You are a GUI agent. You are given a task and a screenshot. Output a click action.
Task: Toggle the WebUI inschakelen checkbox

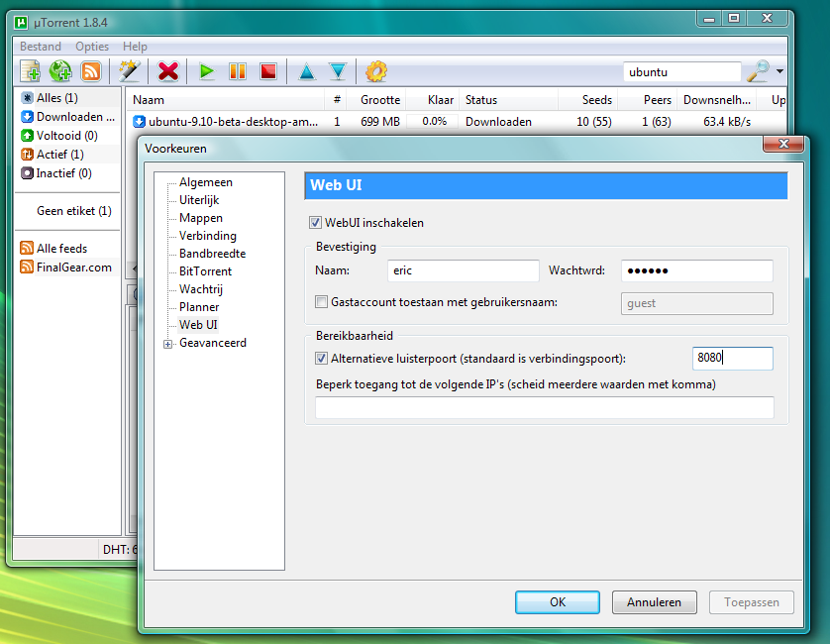(316, 223)
